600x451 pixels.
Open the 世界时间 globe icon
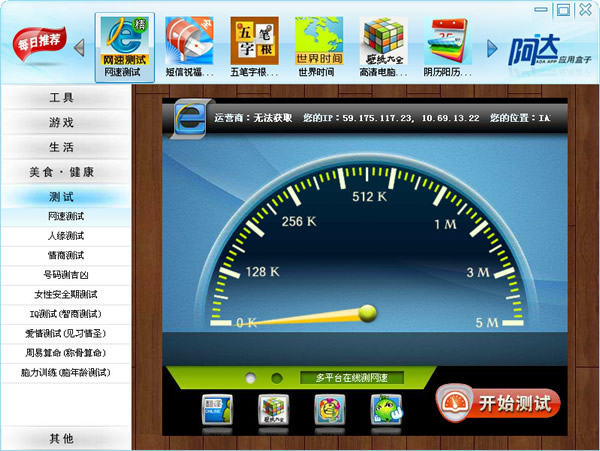(319, 41)
